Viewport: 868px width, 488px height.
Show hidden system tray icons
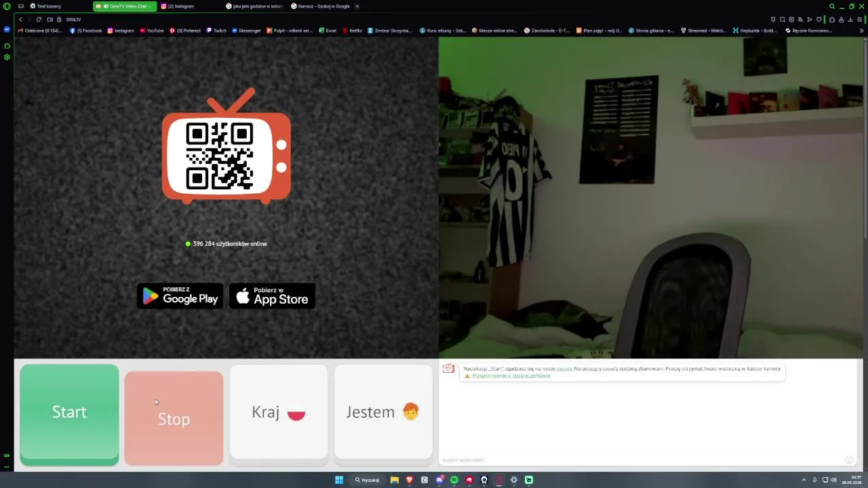[804, 480]
